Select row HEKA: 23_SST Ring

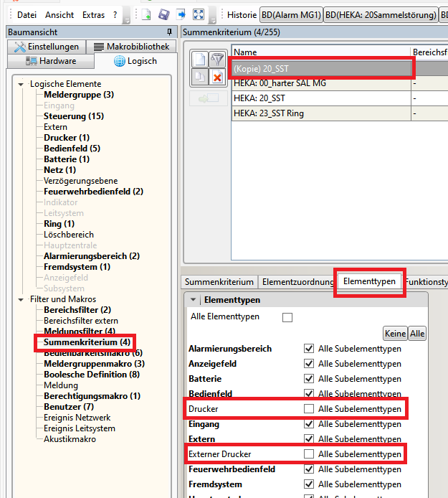pyautogui.click(x=321, y=113)
